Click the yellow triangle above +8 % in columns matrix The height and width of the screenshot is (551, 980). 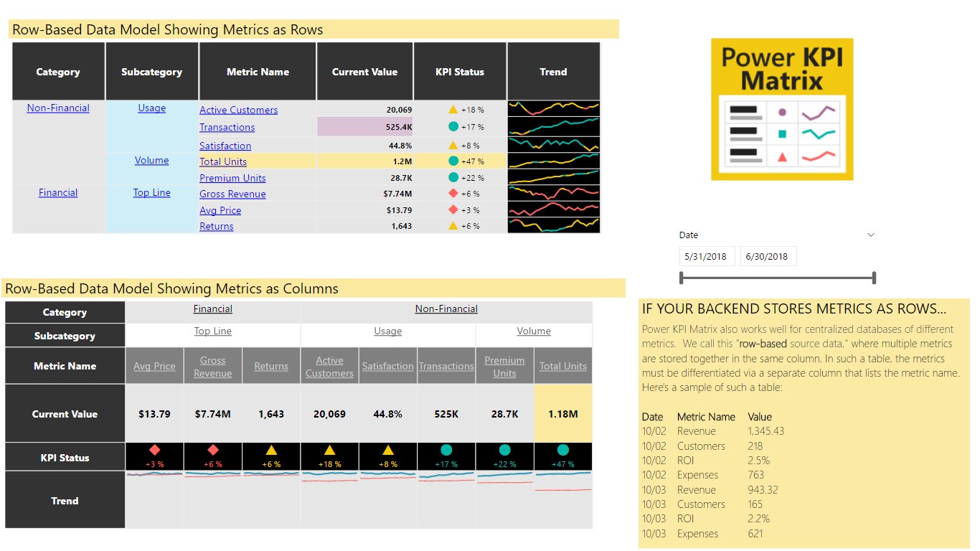click(388, 451)
